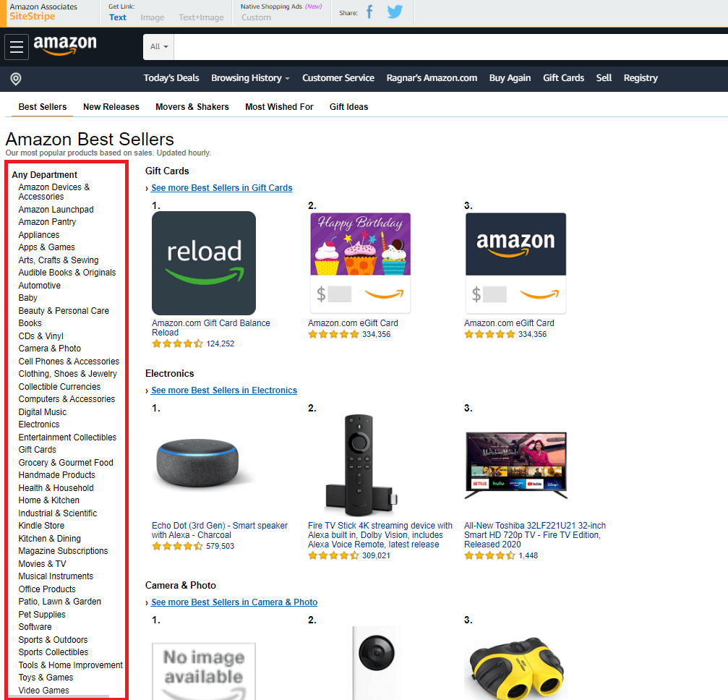Open Echo Dot star ratings count 579,503
Screen dimensions: 728x700
(220, 546)
